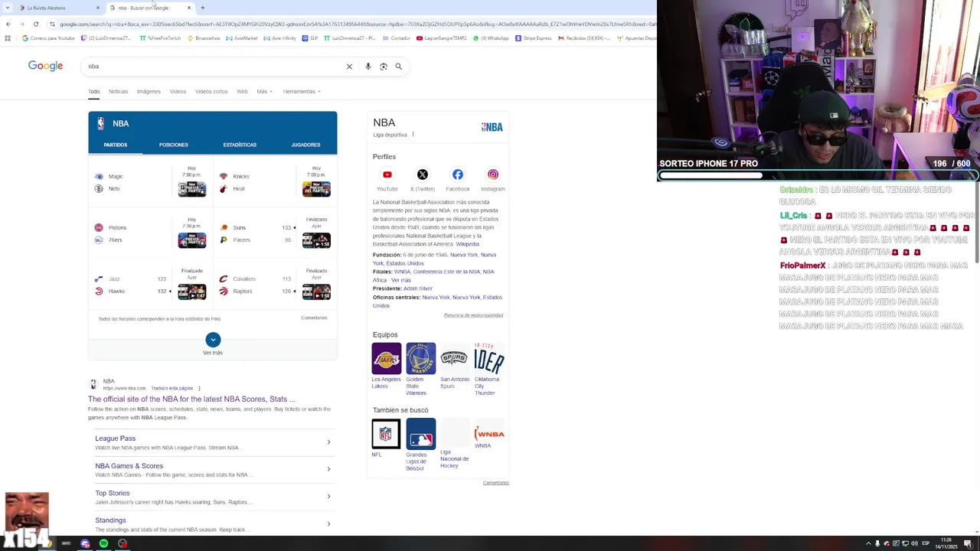Show hidden system tray icons
This screenshot has height=551, width=980.
click(868, 543)
